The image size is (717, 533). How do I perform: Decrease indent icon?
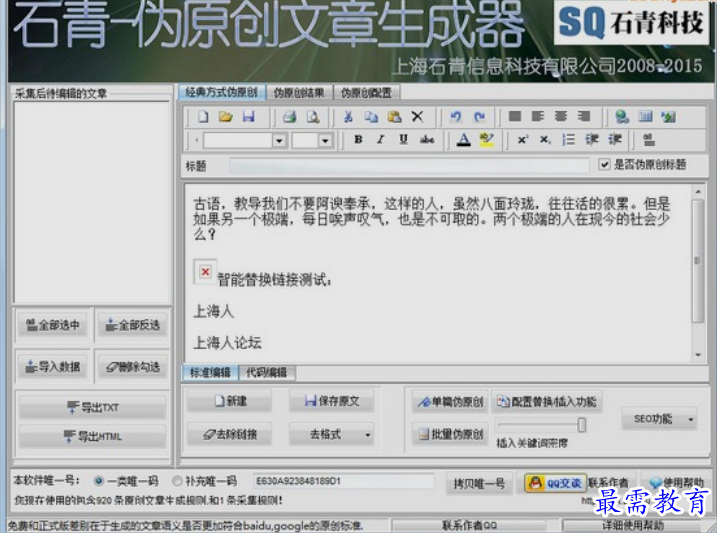point(592,140)
